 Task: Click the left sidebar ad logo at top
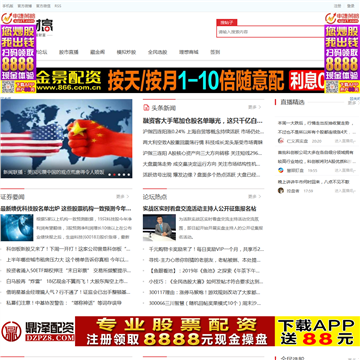[x=17, y=18]
